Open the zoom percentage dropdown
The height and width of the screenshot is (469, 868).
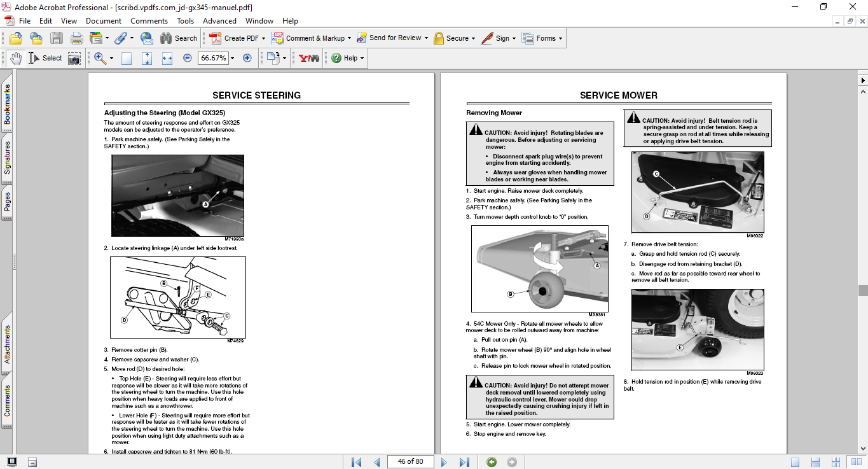(x=232, y=58)
